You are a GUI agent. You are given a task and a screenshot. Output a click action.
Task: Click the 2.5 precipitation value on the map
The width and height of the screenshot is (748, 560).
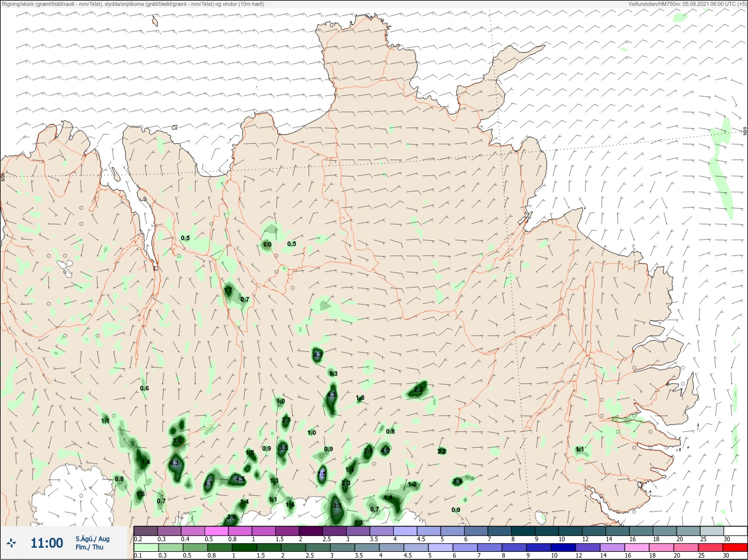[x=286, y=420]
